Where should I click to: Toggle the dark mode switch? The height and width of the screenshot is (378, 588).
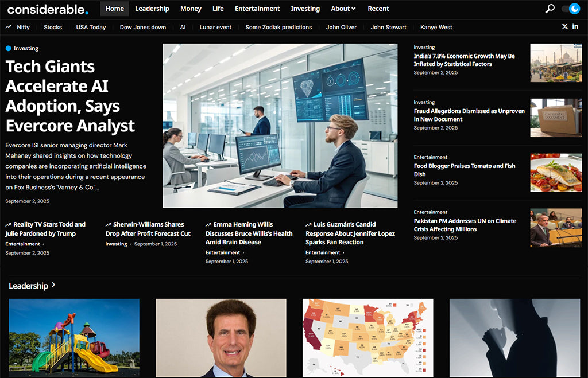click(571, 9)
